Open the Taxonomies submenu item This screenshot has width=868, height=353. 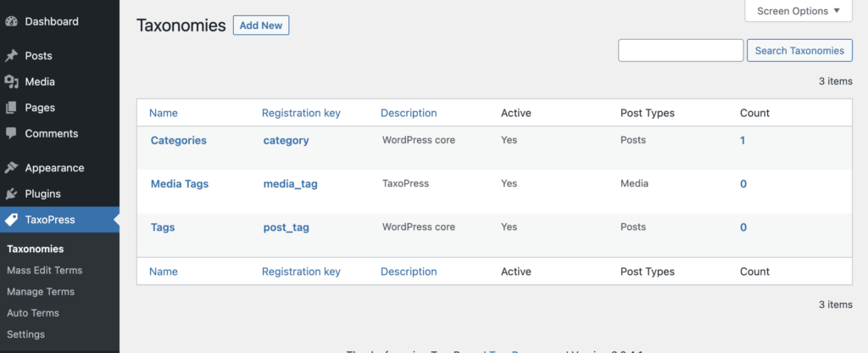(x=36, y=249)
